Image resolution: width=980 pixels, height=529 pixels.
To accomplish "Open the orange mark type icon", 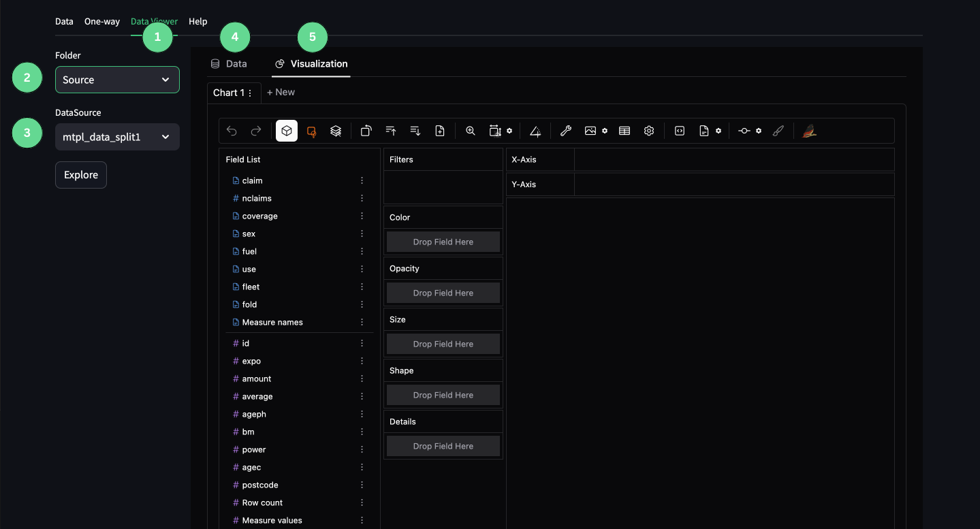I will pyautogui.click(x=311, y=131).
